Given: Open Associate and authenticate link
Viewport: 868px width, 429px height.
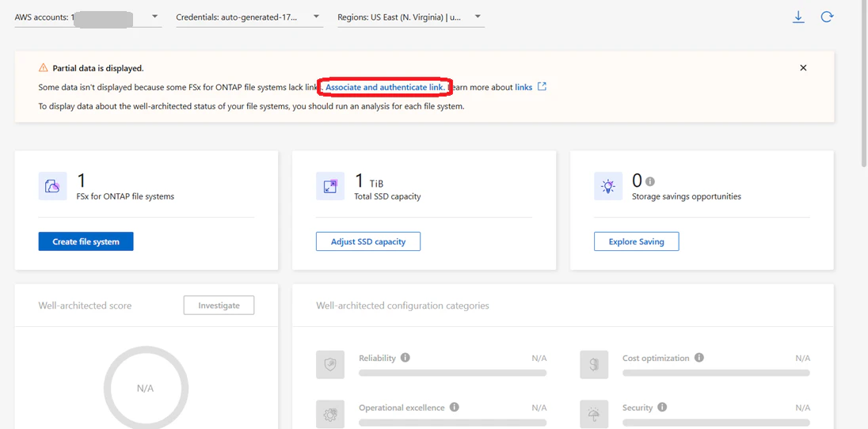Looking at the screenshot, I should pos(385,87).
